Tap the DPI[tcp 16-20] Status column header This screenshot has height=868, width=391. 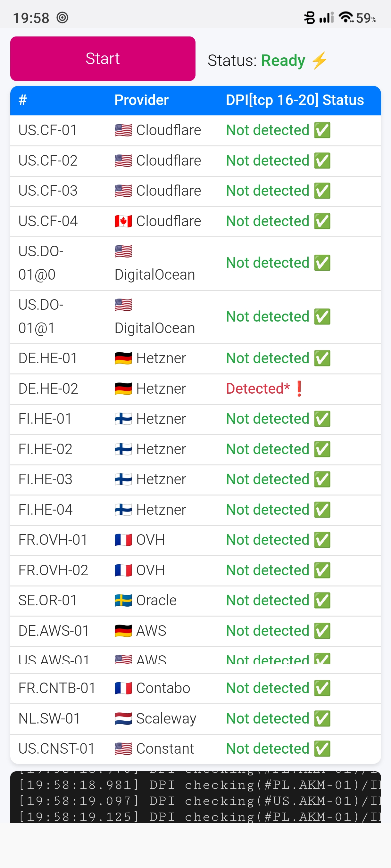click(295, 100)
